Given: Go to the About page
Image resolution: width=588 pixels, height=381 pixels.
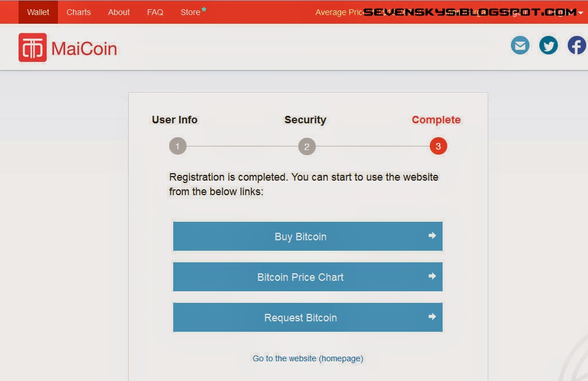Looking at the screenshot, I should [x=119, y=12].
